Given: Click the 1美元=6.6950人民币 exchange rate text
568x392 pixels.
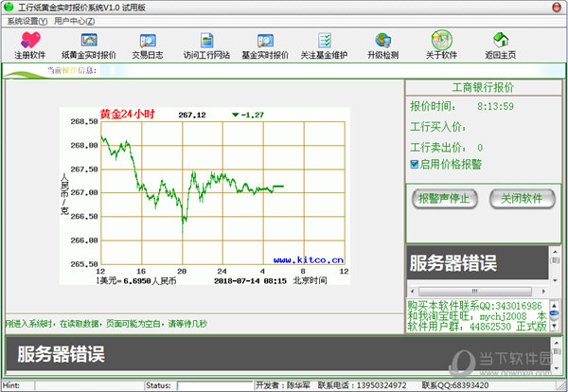Looking at the screenshot, I should click(x=136, y=281).
